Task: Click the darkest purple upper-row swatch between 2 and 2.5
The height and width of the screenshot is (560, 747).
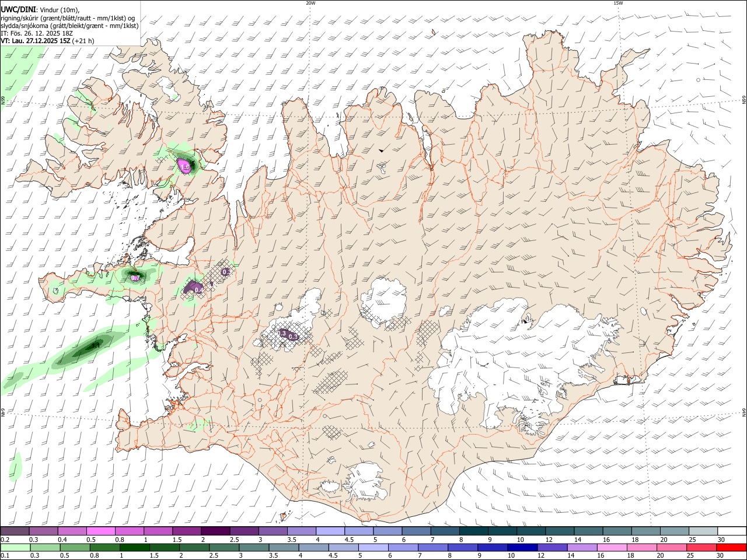Action: click(x=215, y=531)
